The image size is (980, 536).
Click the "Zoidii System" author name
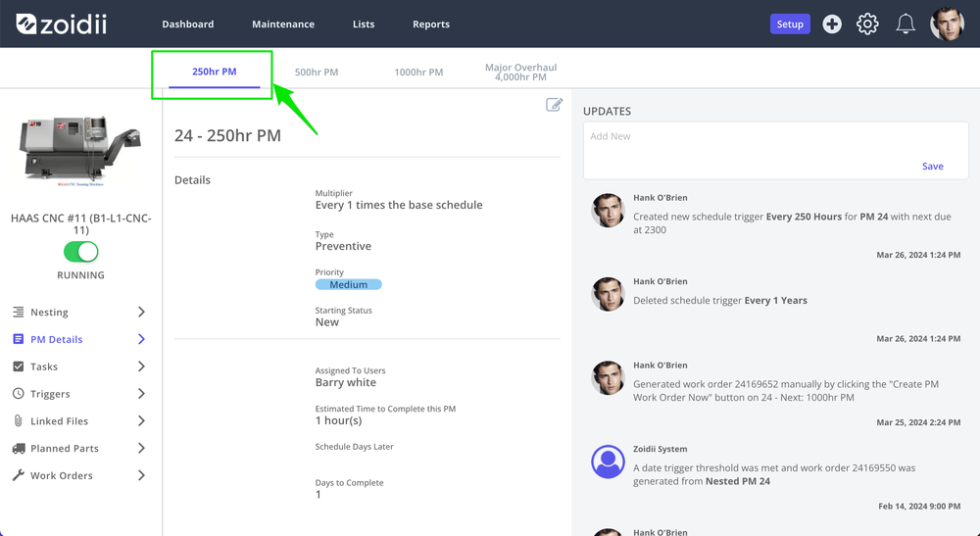(x=660, y=449)
